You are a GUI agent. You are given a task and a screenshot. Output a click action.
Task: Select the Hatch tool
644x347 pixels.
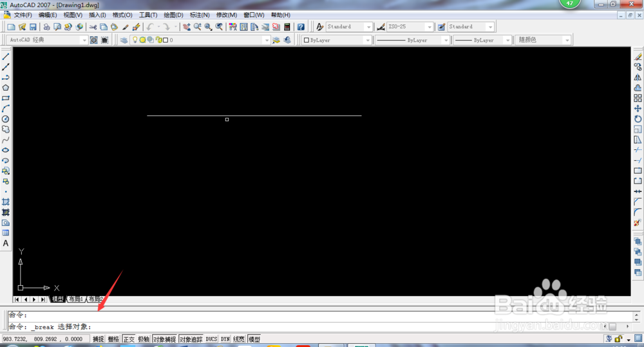tap(6, 202)
